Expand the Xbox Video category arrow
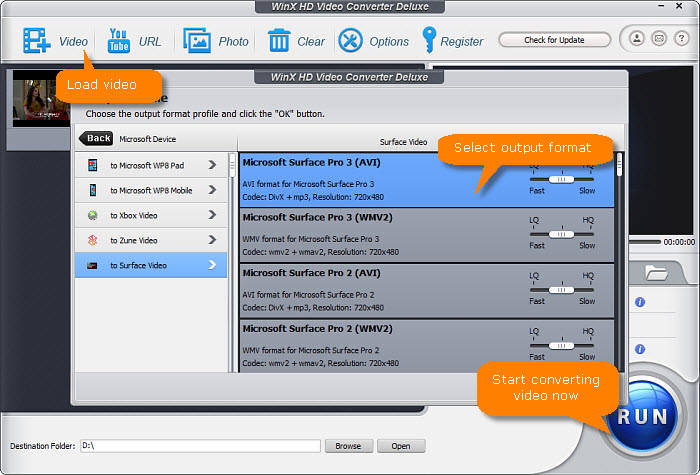 [212, 215]
